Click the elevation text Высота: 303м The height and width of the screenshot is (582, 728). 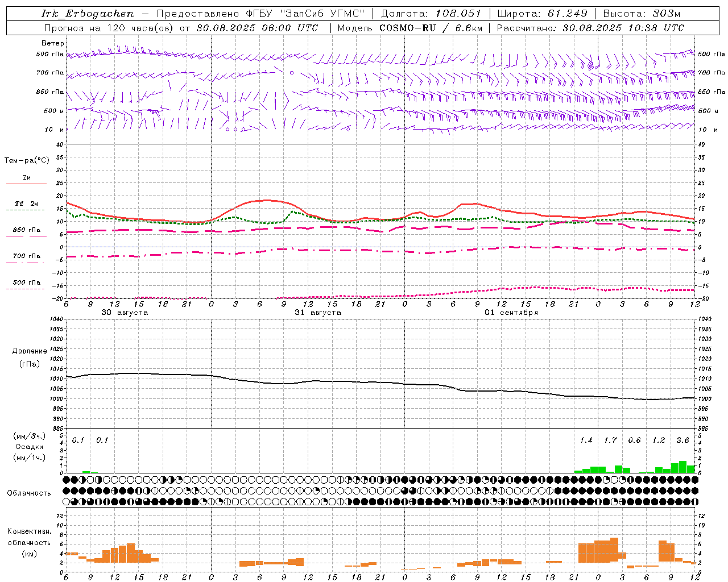click(x=642, y=14)
